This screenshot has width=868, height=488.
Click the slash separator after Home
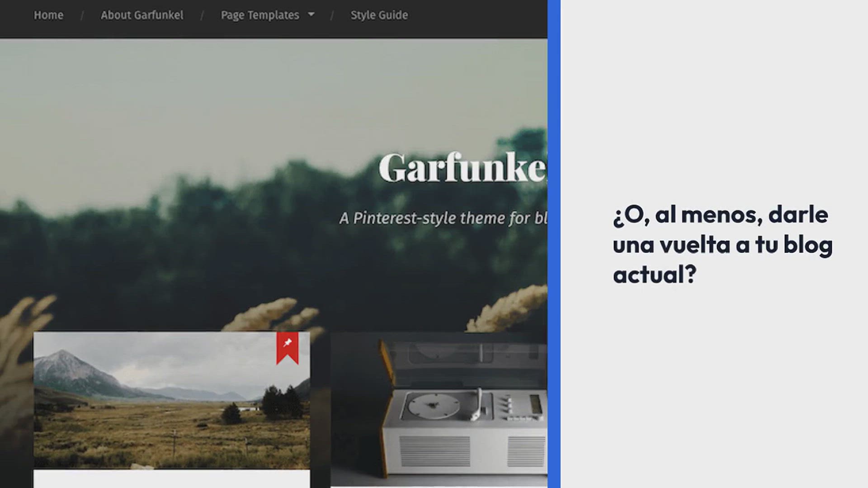pyautogui.click(x=82, y=16)
